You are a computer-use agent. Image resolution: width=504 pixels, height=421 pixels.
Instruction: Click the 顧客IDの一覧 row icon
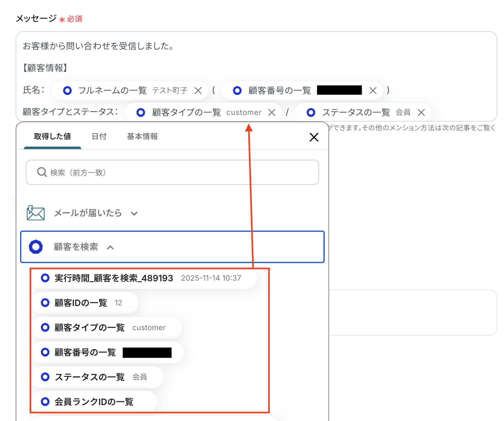[x=45, y=303]
